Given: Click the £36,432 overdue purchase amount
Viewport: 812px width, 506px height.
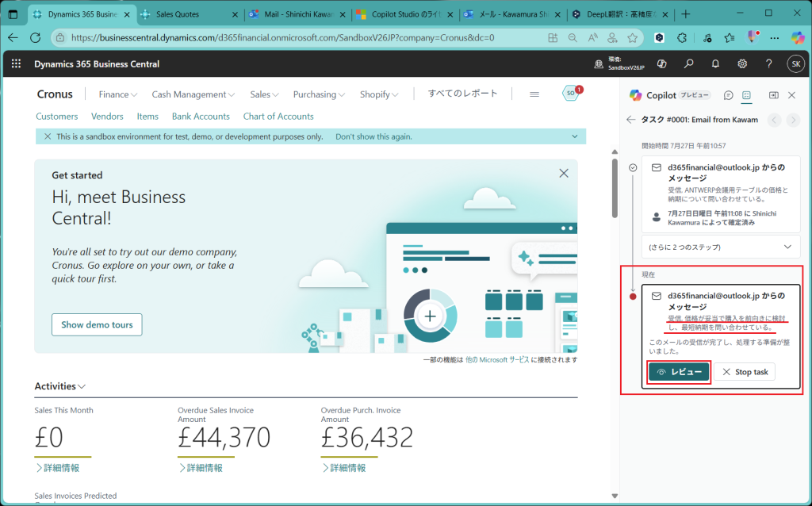Looking at the screenshot, I should [366, 438].
